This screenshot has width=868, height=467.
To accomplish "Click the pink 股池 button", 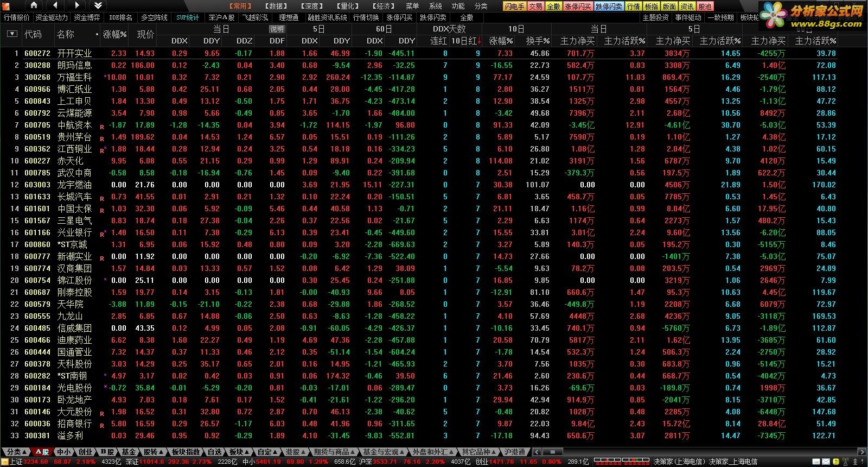I will (x=705, y=7).
